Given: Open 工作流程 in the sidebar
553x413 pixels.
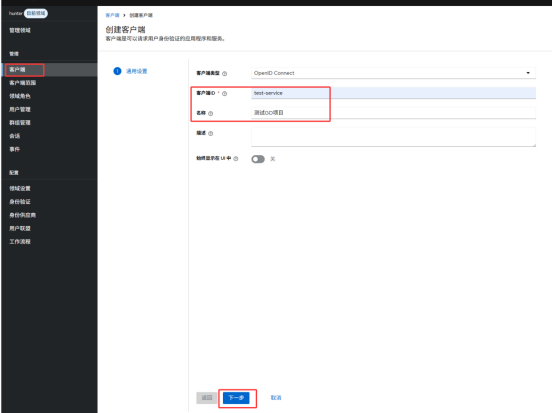Looking at the screenshot, I should pyautogui.click(x=20, y=242).
